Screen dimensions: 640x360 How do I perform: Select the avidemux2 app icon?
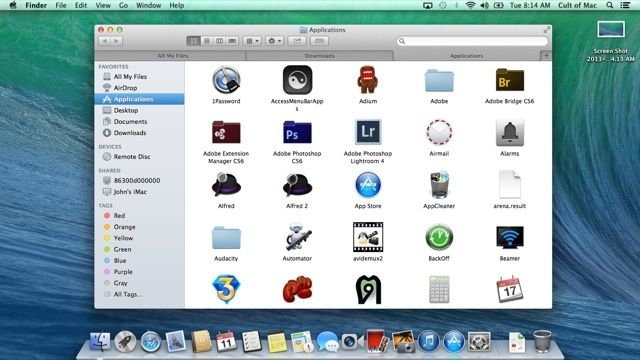point(368,237)
